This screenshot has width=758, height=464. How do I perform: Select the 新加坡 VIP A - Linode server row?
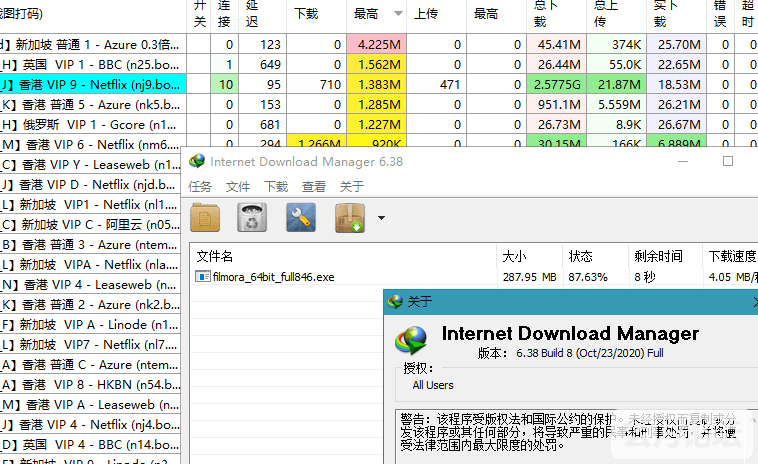(x=90, y=325)
